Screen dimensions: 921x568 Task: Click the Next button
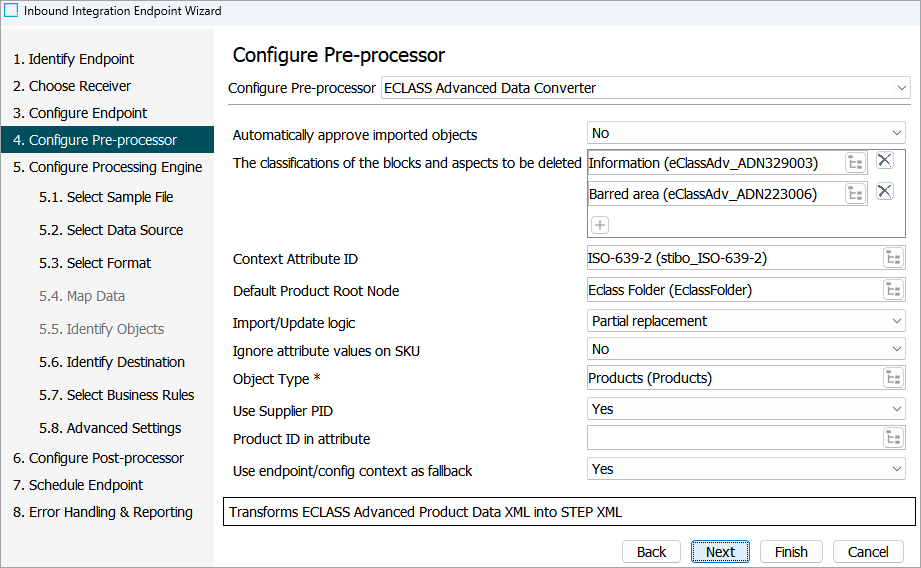720,552
